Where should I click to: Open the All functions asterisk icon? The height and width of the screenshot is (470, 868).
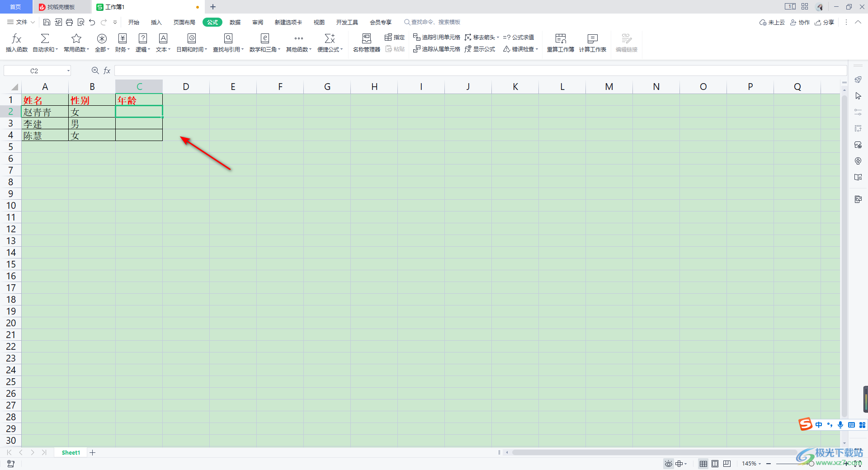[x=102, y=39]
